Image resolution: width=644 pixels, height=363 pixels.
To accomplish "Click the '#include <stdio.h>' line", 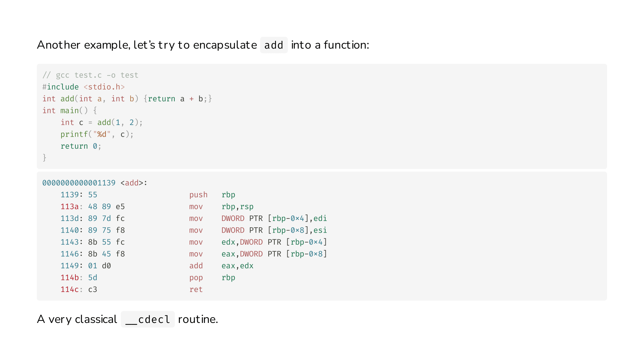I will [84, 87].
